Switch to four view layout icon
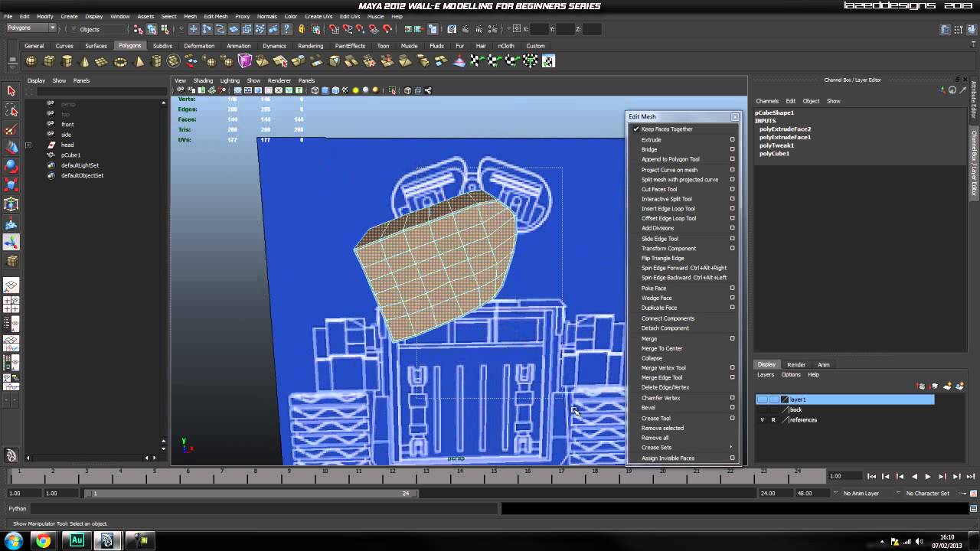This screenshot has height=551, width=980. (x=11, y=303)
